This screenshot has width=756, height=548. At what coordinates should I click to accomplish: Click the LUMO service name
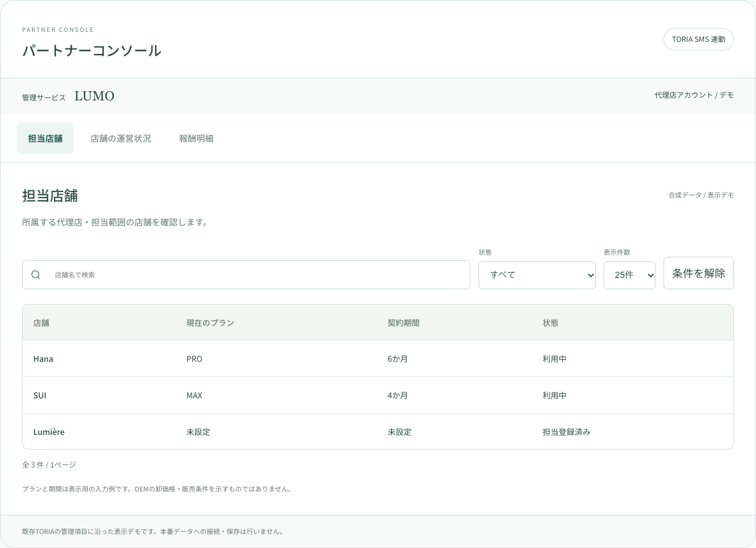coord(94,96)
